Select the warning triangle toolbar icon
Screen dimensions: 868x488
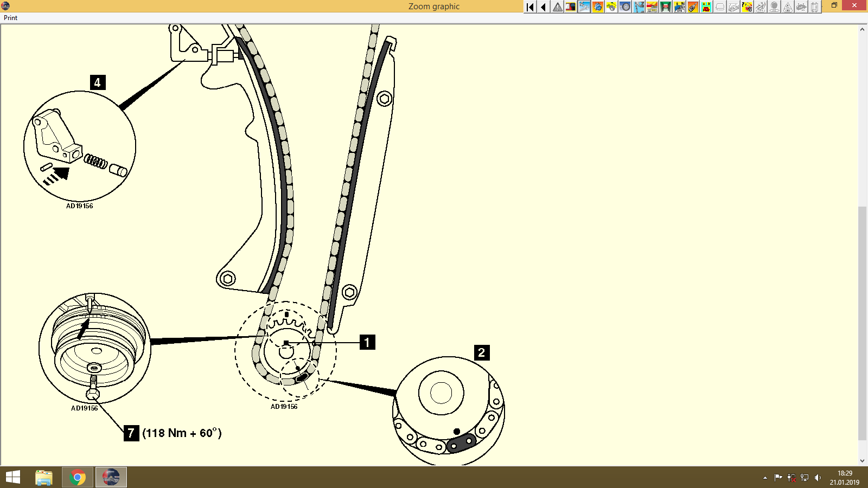tap(557, 7)
